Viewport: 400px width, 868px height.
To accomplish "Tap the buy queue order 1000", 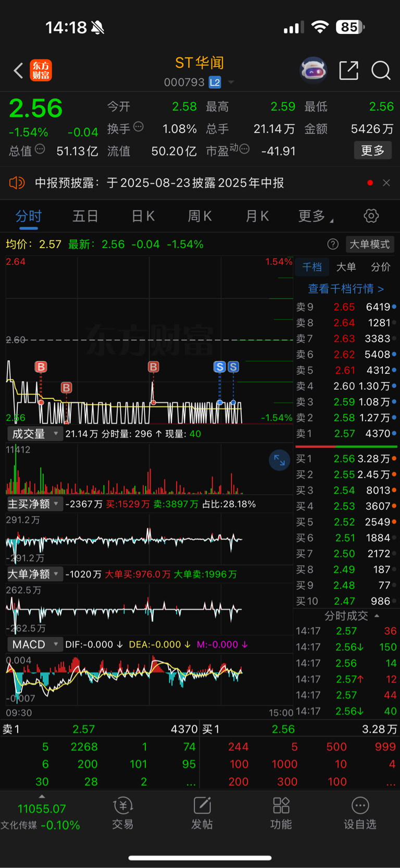I will pos(284,764).
